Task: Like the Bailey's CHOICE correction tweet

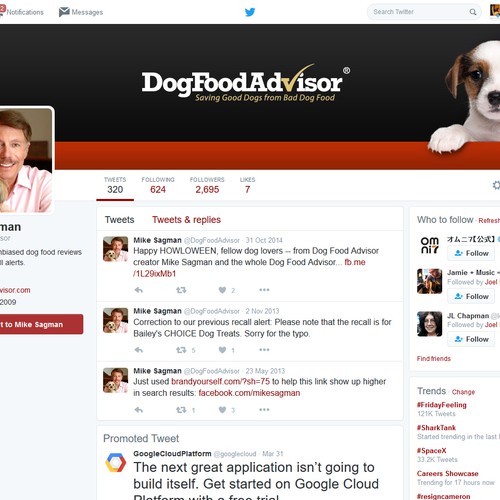Action: (222, 350)
